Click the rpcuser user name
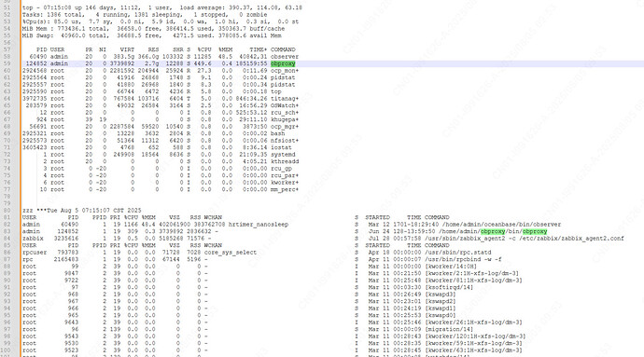The height and width of the screenshot is (357, 644). pos(35,253)
